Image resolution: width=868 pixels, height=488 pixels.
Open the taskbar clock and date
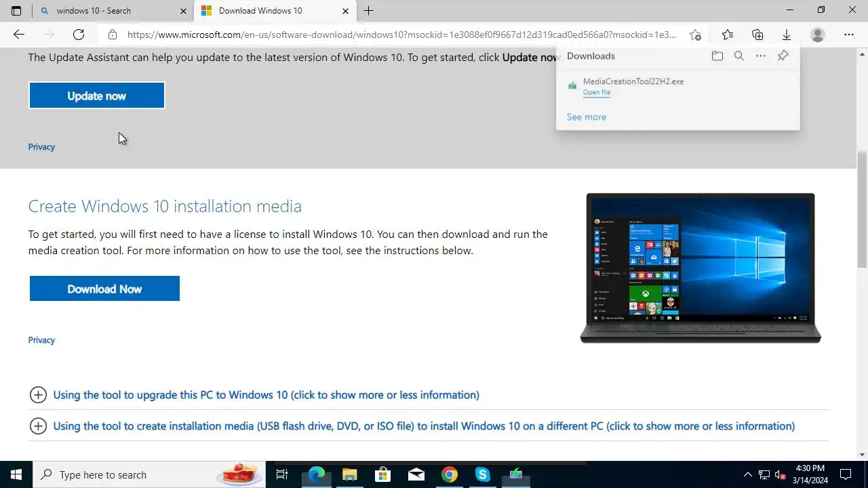[x=810, y=474]
